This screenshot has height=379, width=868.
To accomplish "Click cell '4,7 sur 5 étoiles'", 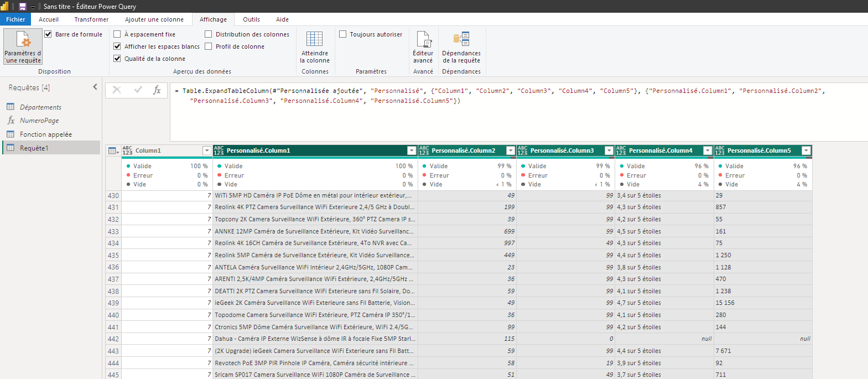I will point(664,303).
